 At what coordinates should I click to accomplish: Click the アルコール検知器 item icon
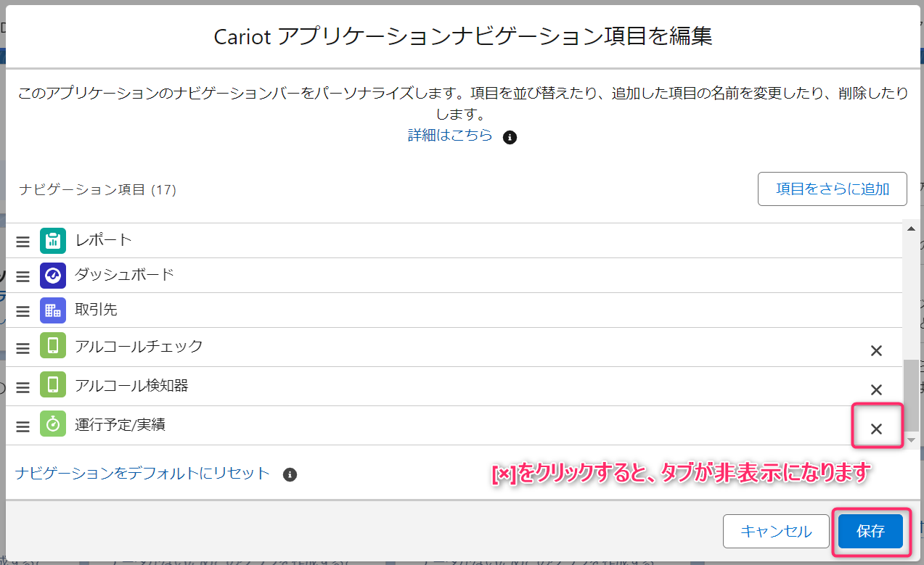point(53,386)
